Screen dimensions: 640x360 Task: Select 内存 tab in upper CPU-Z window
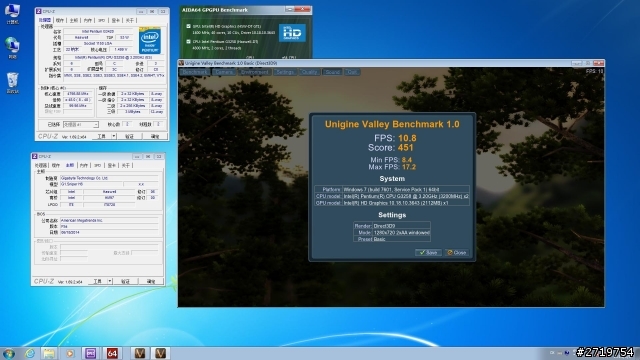[x=88, y=20]
